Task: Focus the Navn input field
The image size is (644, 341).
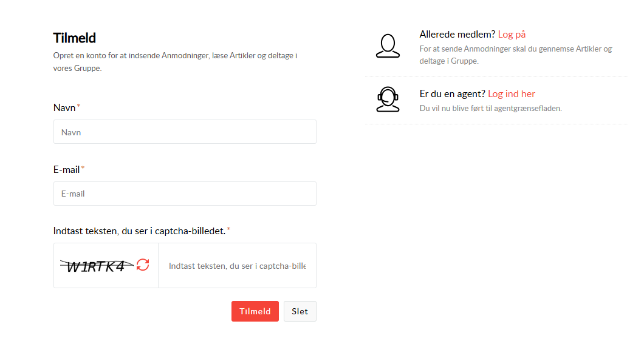Action: click(x=185, y=132)
